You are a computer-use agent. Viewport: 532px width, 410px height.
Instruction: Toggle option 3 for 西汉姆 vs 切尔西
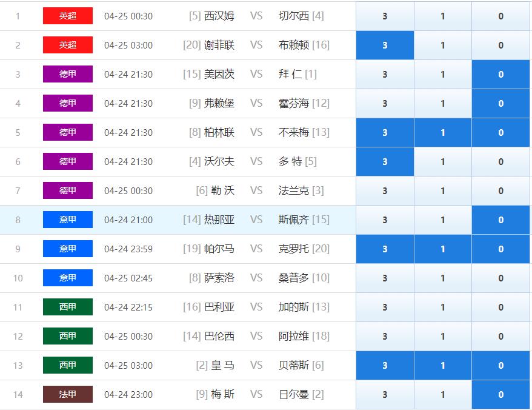point(385,16)
